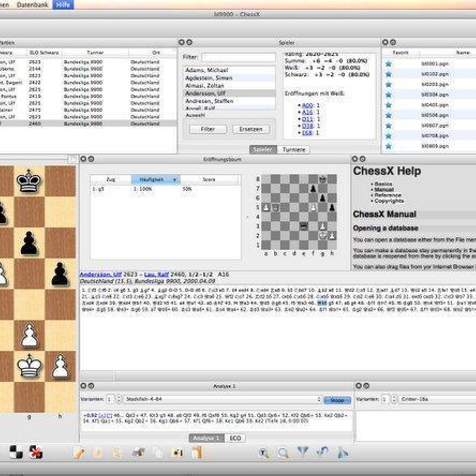Open the D11 opening link
This screenshot has width=476, height=476.
[307, 119]
